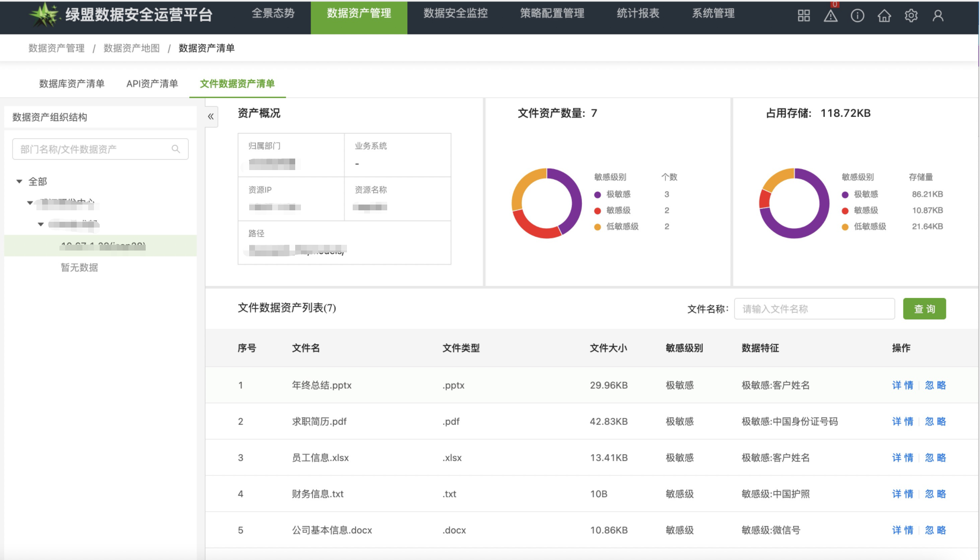Click purple 极敏感 legend dot in count chart
Screen dimensions: 980x560
(598, 194)
